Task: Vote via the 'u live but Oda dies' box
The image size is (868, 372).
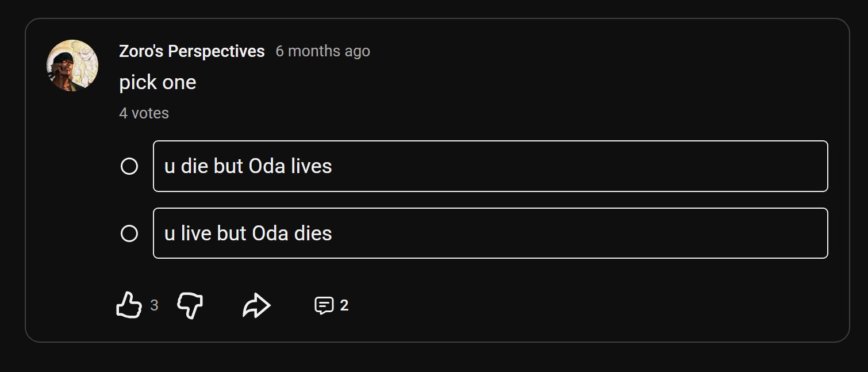Action: click(x=490, y=233)
